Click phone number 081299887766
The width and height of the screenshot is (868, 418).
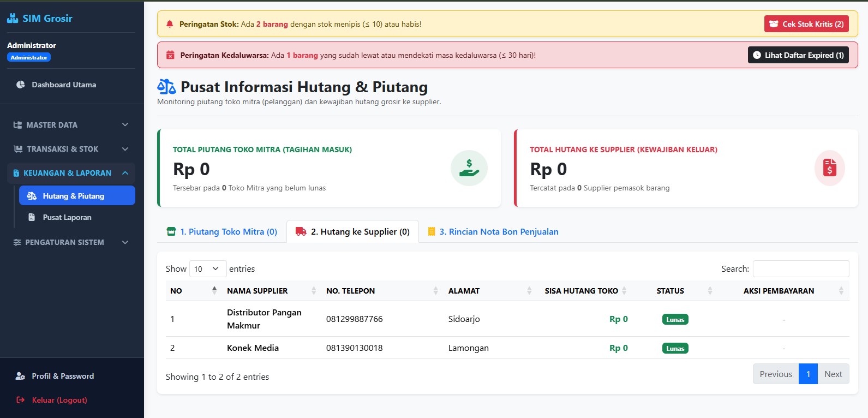pos(355,319)
